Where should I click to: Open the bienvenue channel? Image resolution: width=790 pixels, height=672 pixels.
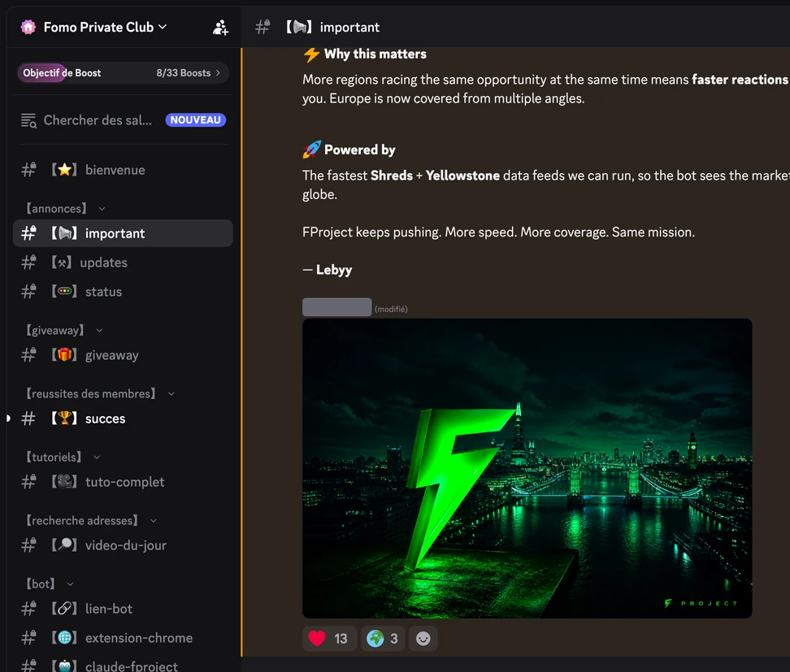click(123, 170)
